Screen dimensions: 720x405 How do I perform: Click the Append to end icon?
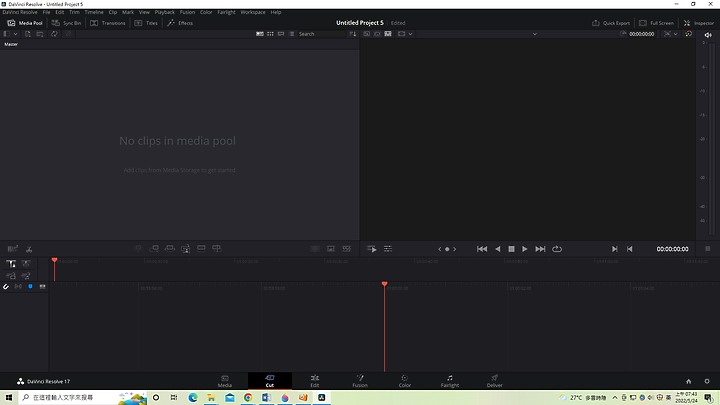(x=154, y=248)
